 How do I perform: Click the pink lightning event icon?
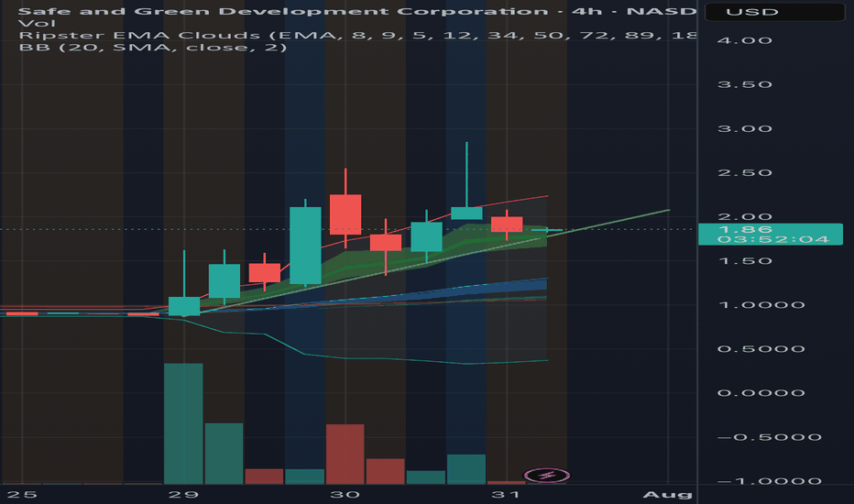(547, 476)
